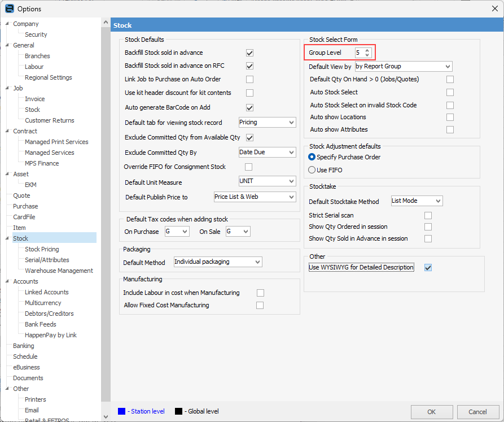Enable Auto show Locations checkbox
Image resolution: width=504 pixels, height=422 pixels.
pyautogui.click(x=450, y=117)
